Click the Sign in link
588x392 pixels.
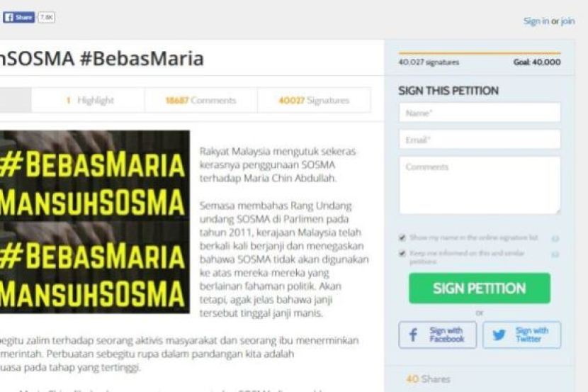click(x=536, y=21)
